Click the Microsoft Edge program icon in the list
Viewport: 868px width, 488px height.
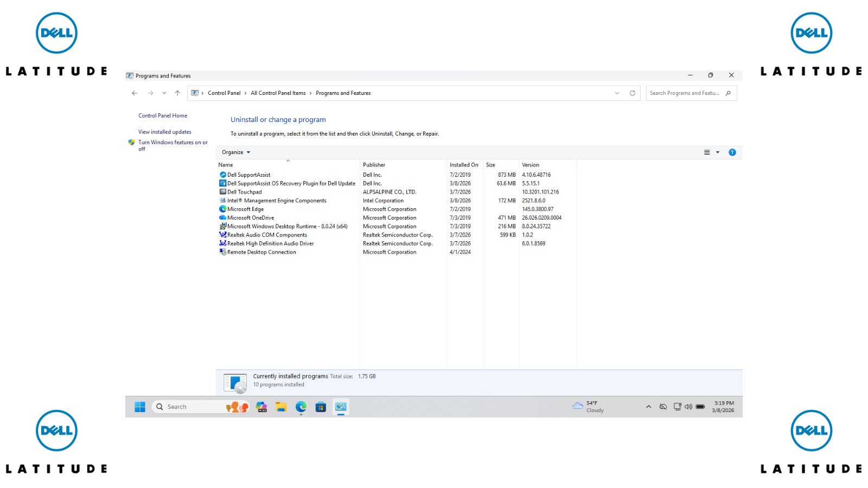pyautogui.click(x=222, y=209)
